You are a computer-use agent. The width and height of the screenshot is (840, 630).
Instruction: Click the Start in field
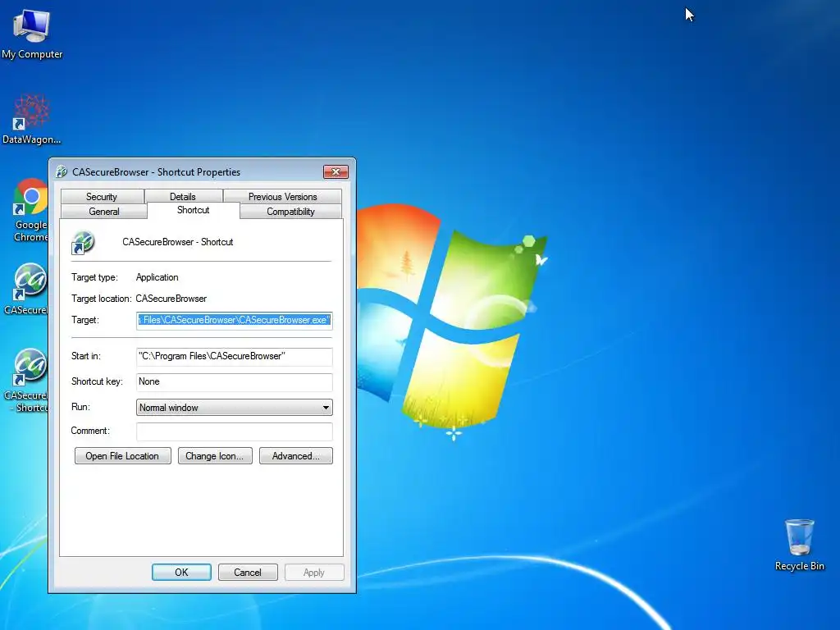click(x=234, y=356)
